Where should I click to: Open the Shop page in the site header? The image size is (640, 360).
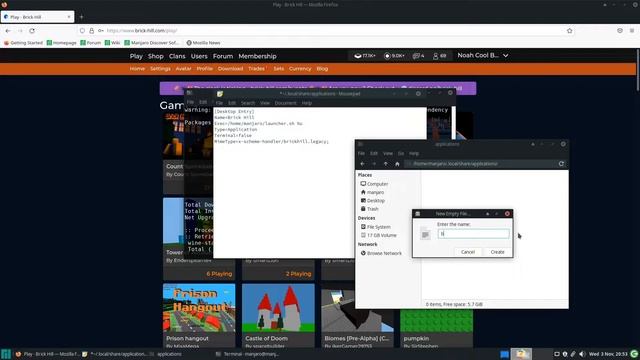pos(156,56)
